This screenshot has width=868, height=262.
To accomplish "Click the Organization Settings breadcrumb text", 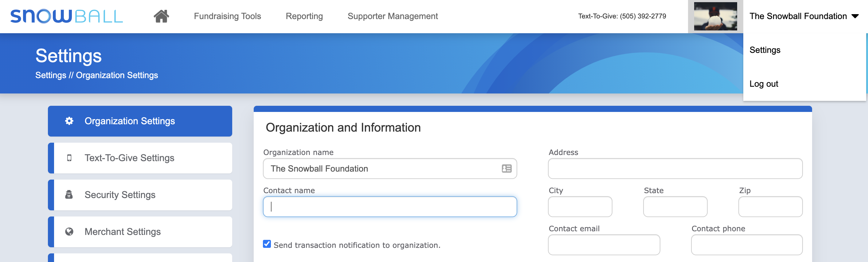I will click(117, 75).
